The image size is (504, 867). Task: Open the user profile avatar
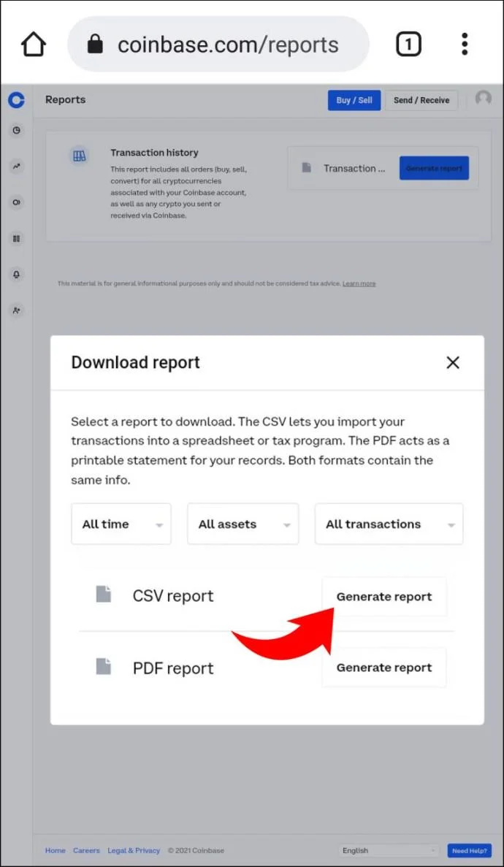coord(484,99)
